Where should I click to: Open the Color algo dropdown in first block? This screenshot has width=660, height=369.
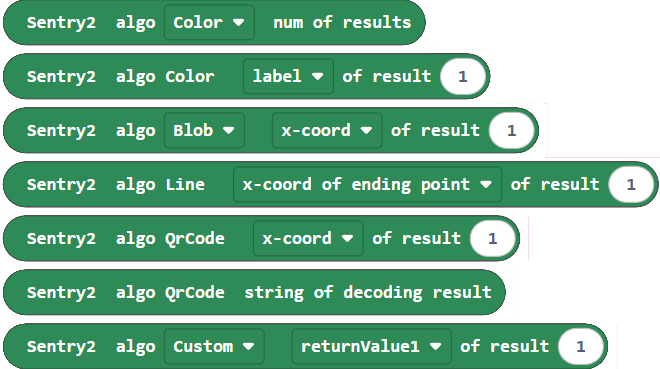tap(209, 22)
